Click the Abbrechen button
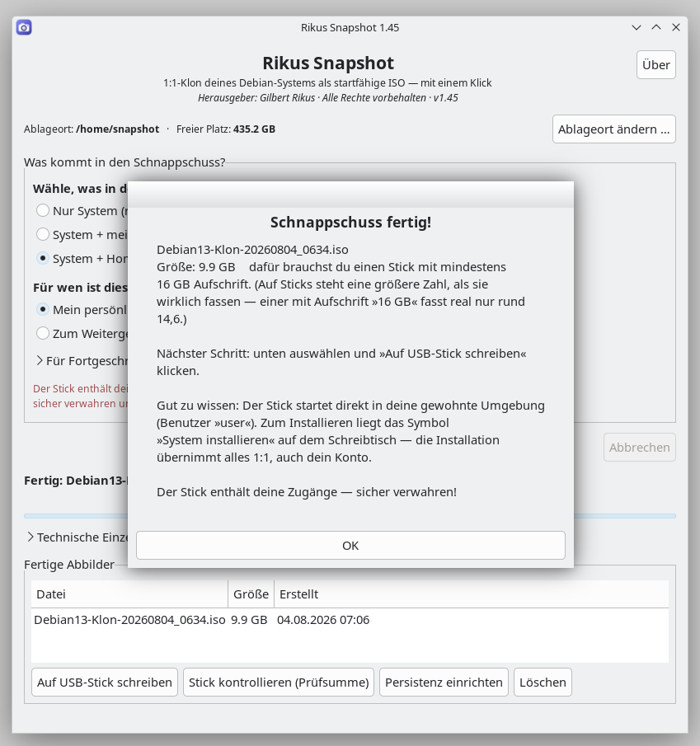Image resolution: width=700 pixels, height=746 pixels. pos(640,448)
